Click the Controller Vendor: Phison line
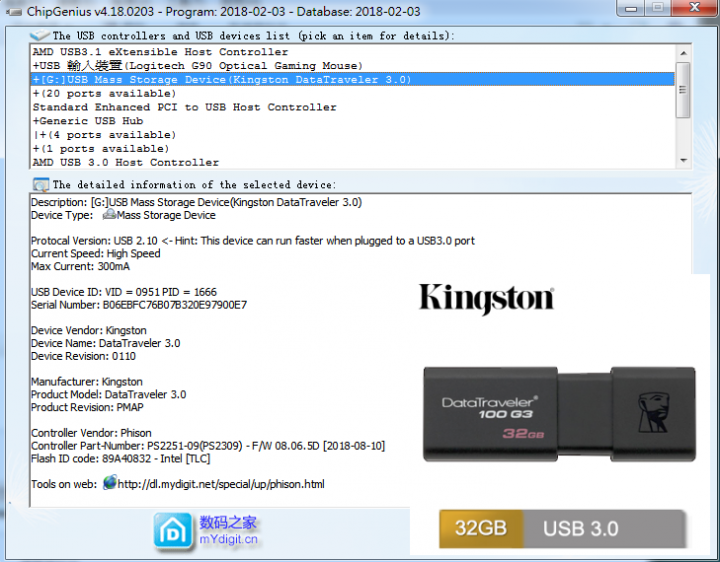Screen dimensions: 720x562 tap(91, 433)
